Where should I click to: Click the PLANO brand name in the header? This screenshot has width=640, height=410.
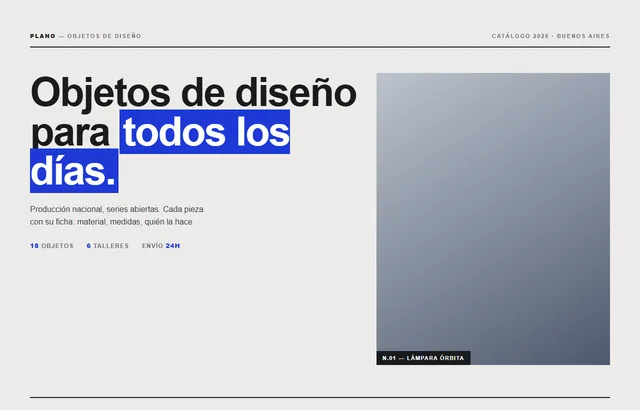(43, 36)
